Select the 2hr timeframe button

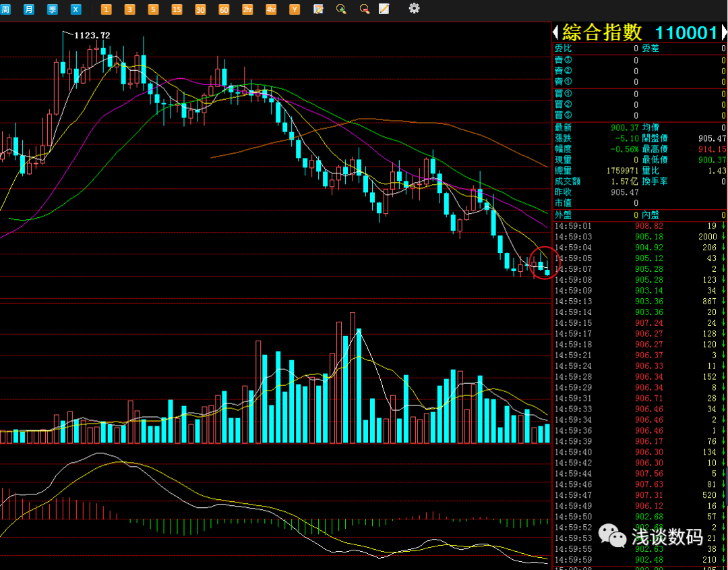pos(247,9)
